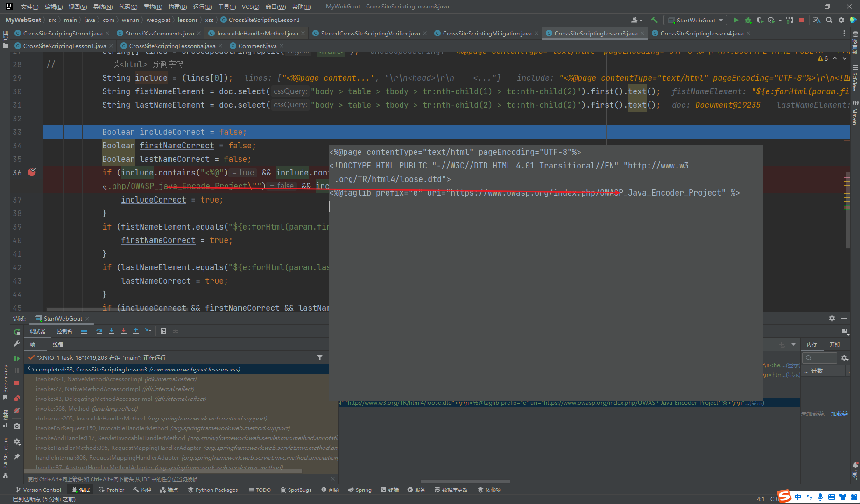Click the Build project hammer icon

(654, 20)
